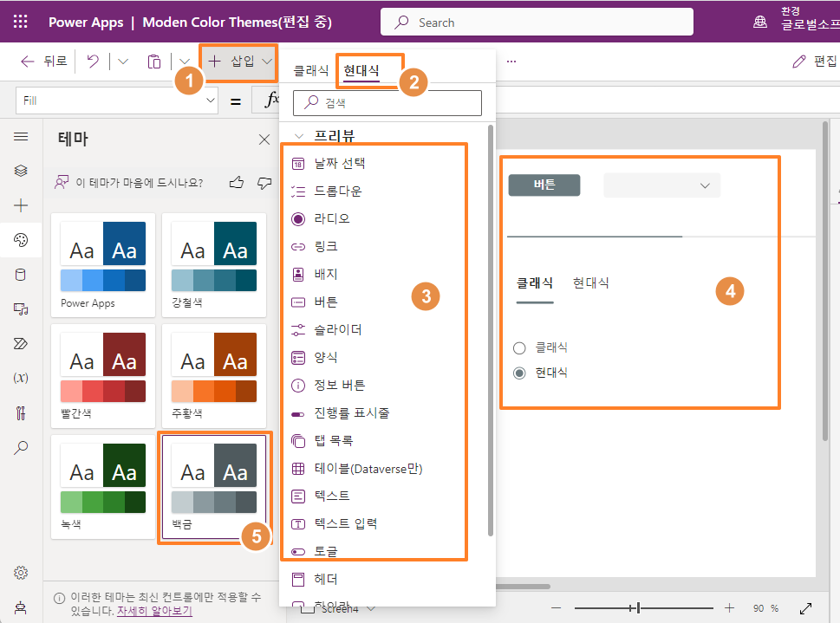Open the undo options chevron
840x623 pixels.
click(123, 61)
